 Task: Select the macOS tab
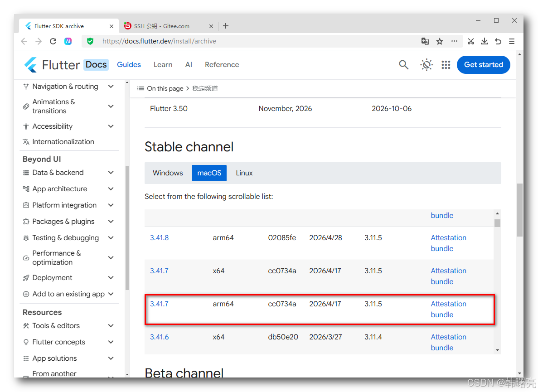pos(209,173)
